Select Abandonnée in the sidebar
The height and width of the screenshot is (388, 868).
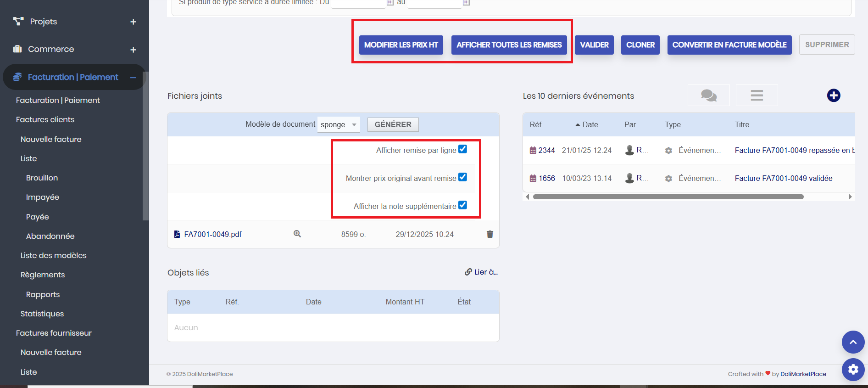pyautogui.click(x=50, y=236)
